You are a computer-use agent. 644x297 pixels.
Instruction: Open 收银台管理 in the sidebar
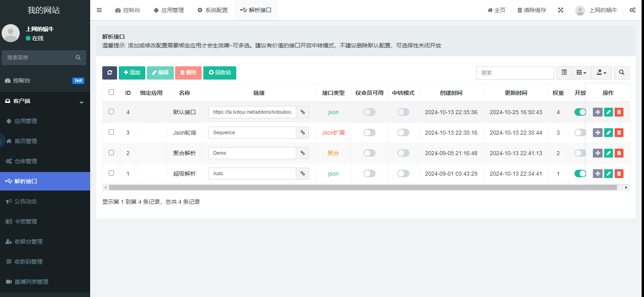pos(45,242)
